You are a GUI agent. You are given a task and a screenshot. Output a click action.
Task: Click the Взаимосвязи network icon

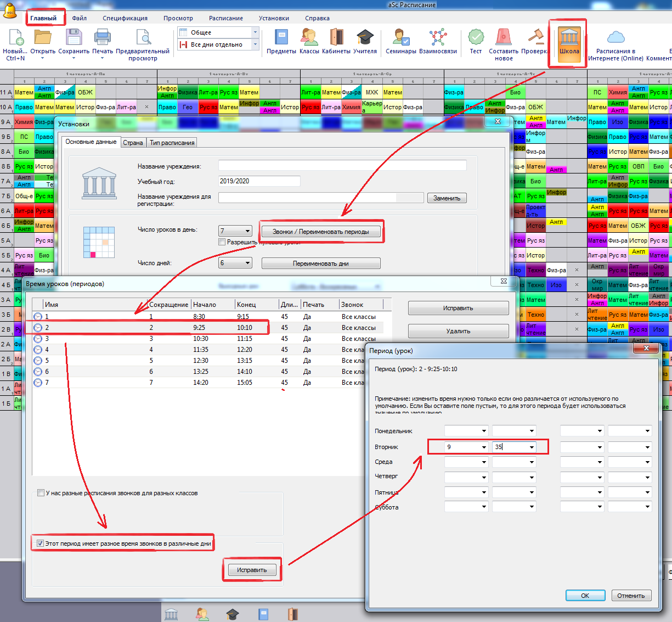point(438,38)
